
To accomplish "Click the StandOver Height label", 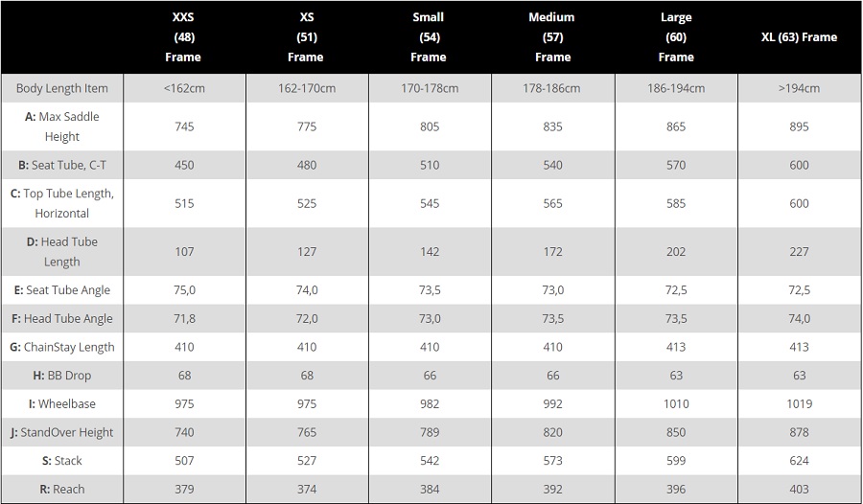I will click(61, 432).
